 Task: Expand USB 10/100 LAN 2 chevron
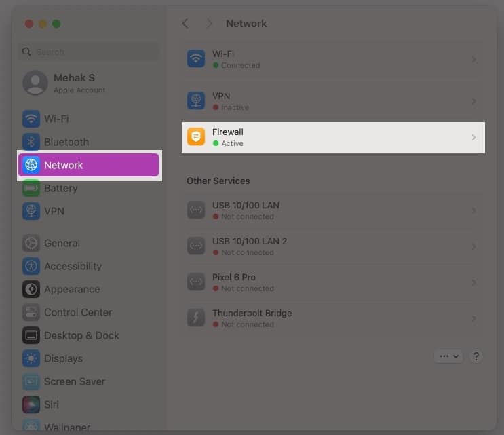[473, 246]
